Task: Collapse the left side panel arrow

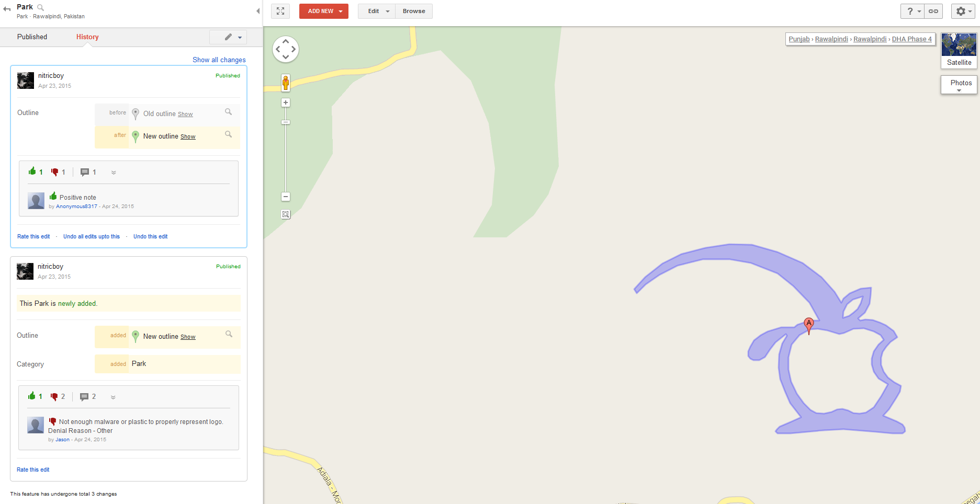Action: (258, 11)
